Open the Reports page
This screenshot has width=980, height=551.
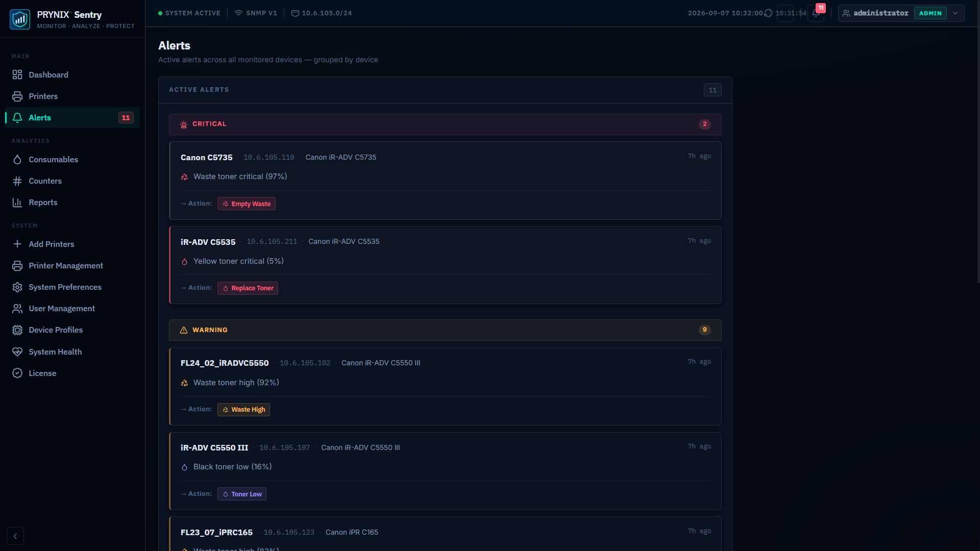click(72, 202)
